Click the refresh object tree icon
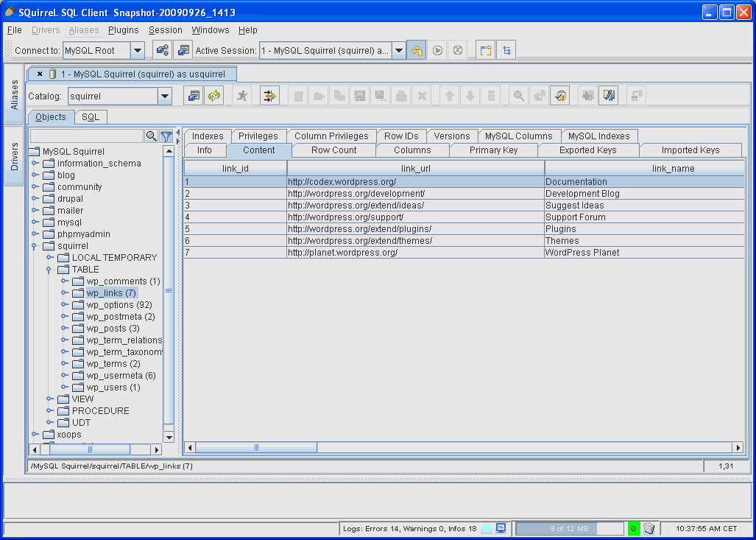 coord(214,96)
